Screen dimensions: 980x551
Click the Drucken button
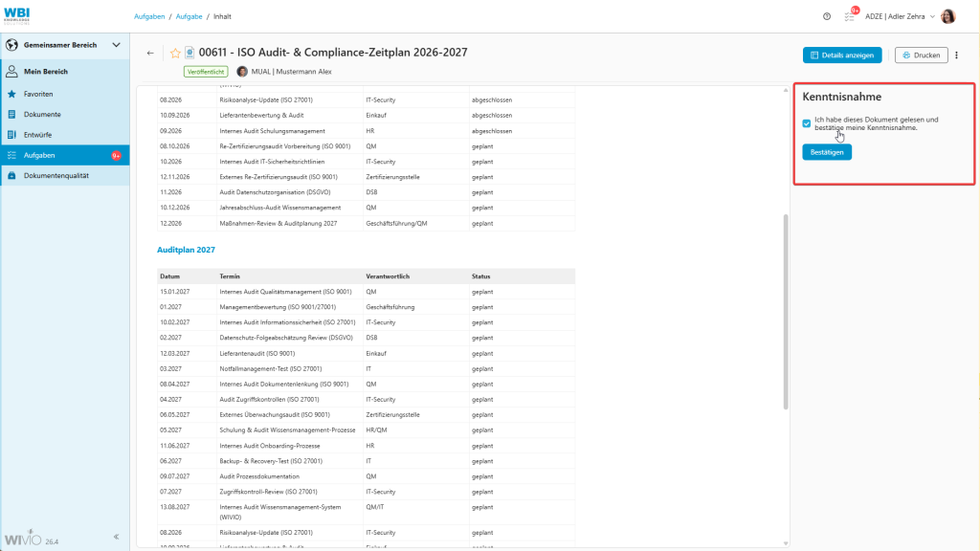pos(922,55)
